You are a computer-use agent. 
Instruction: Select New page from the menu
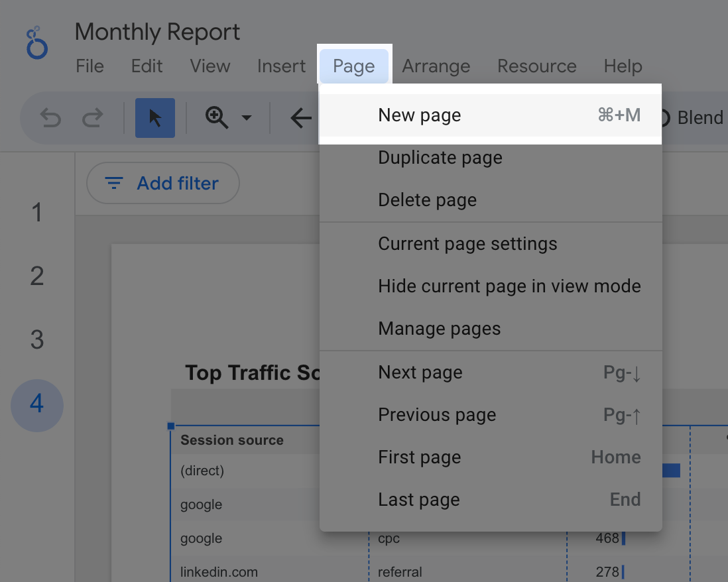click(419, 115)
